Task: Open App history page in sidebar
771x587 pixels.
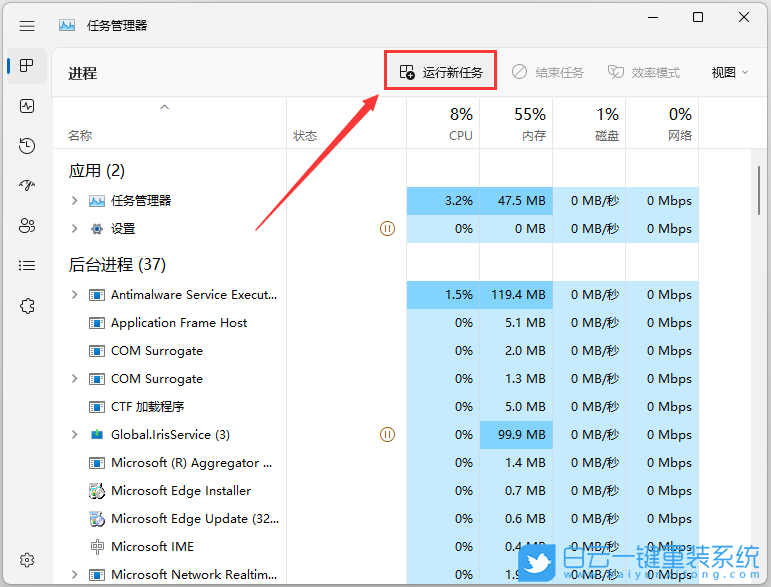Action: pos(27,146)
